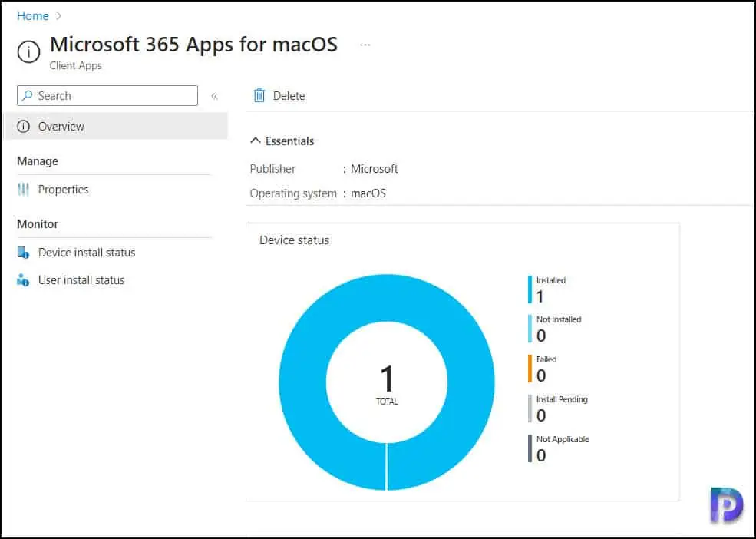Click the Installed legend color bar

tap(530, 289)
